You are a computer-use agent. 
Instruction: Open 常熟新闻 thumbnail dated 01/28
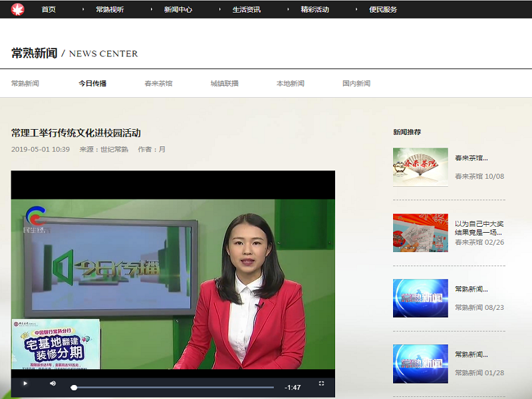coord(420,364)
